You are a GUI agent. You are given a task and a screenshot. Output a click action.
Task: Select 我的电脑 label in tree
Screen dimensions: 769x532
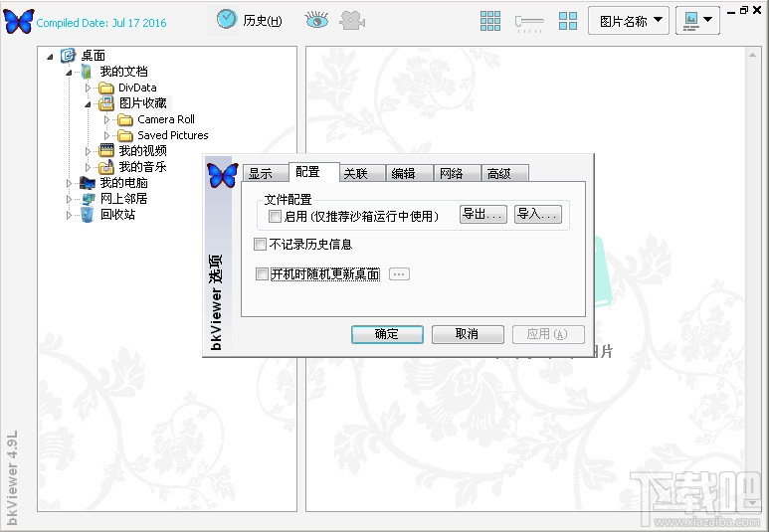tap(123, 183)
